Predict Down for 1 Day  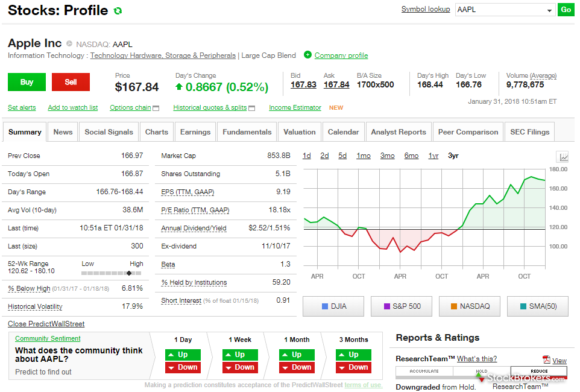click(x=183, y=367)
